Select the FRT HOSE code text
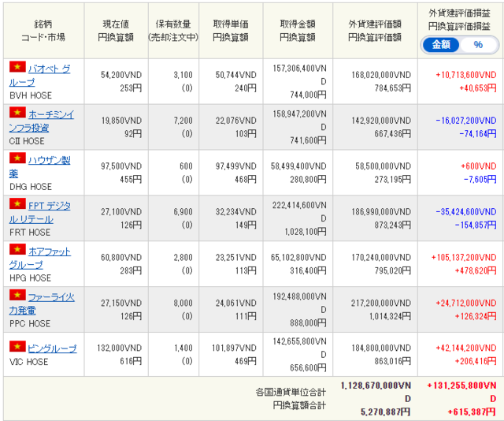 [30, 233]
